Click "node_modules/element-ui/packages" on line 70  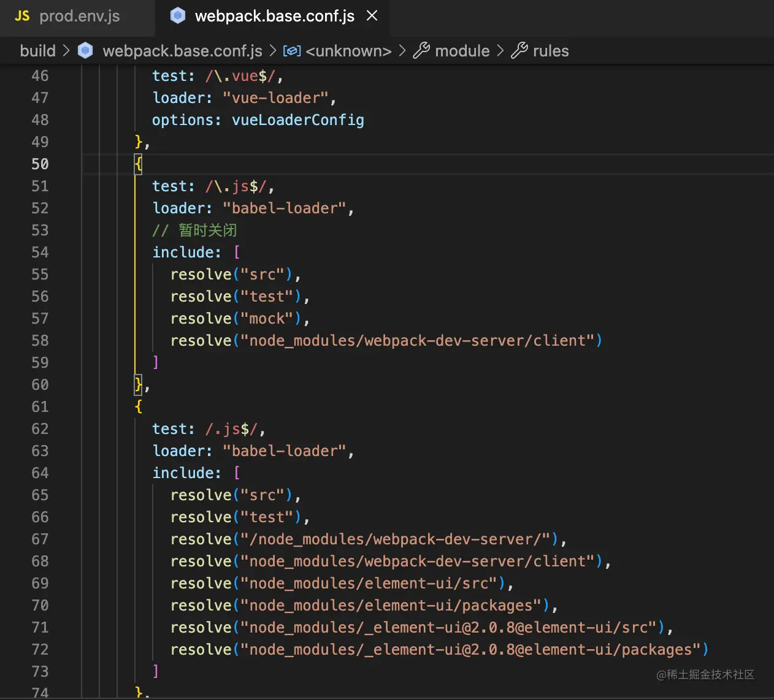[391, 606]
